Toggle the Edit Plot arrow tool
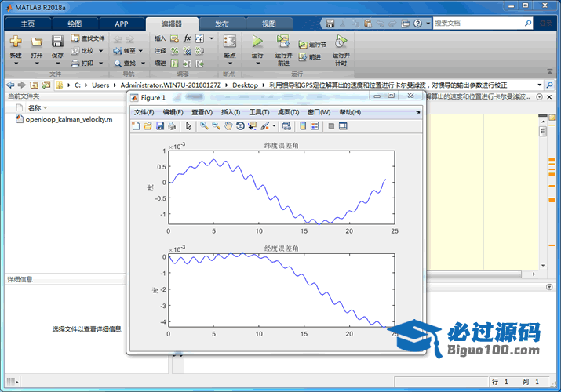Screen dimensions: 561x392 188,125
